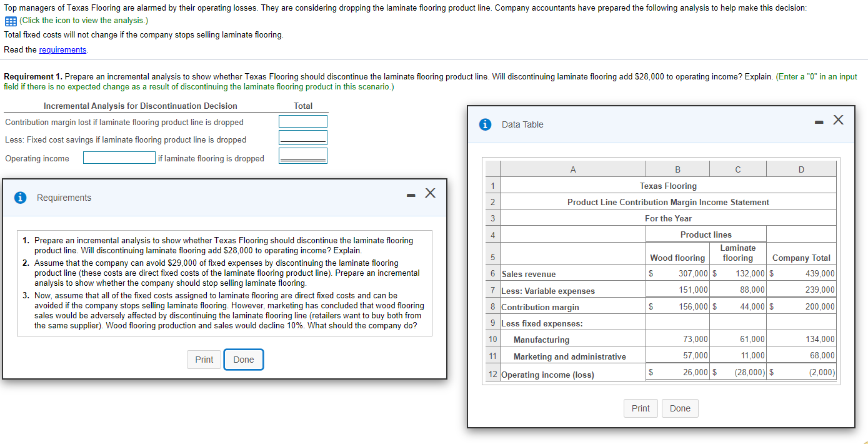The height and width of the screenshot is (444, 868).
Task: Click wood contribution margin value 156,000
Action: (x=694, y=306)
